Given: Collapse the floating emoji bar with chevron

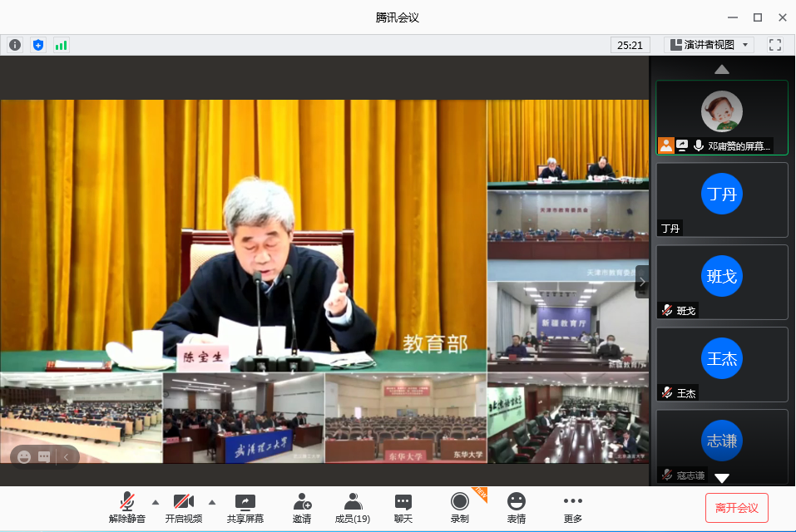Looking at the screenshot, I should [67, 456].
